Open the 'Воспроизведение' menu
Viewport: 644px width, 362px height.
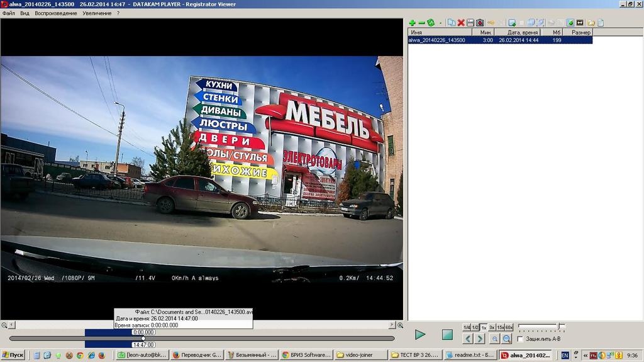[56, 13]
